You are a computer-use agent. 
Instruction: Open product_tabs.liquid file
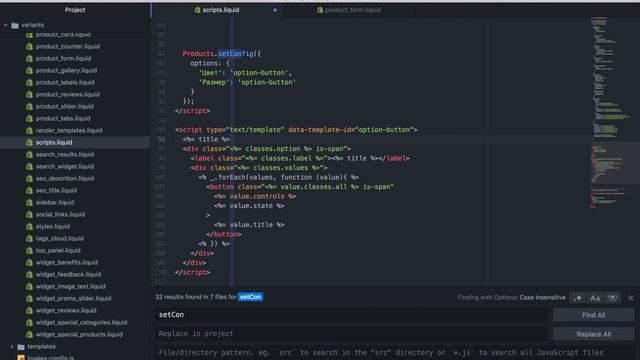click(x=63, y=118)
